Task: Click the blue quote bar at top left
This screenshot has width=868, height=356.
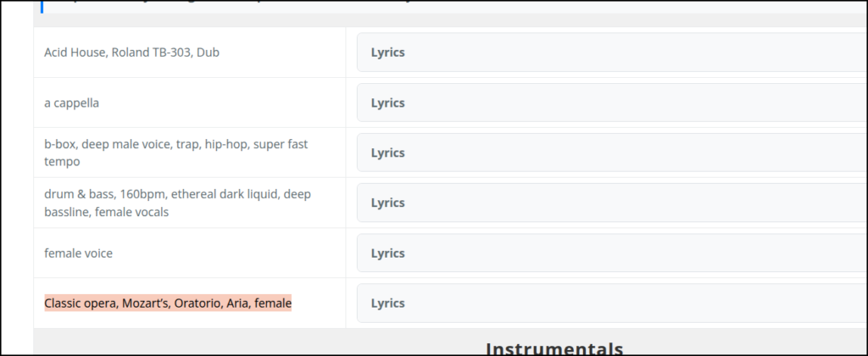Action: [x=42, y=6]
